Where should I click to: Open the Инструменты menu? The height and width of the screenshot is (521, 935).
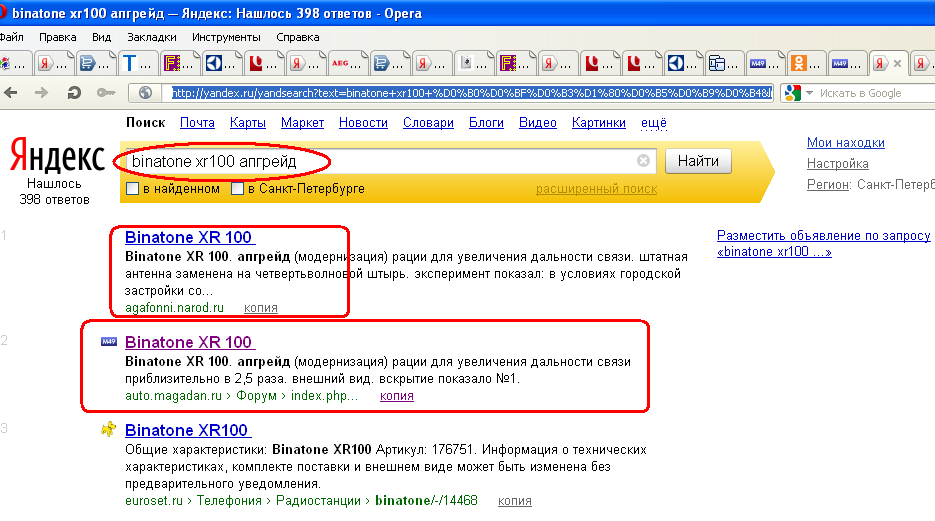pos(226,37)
